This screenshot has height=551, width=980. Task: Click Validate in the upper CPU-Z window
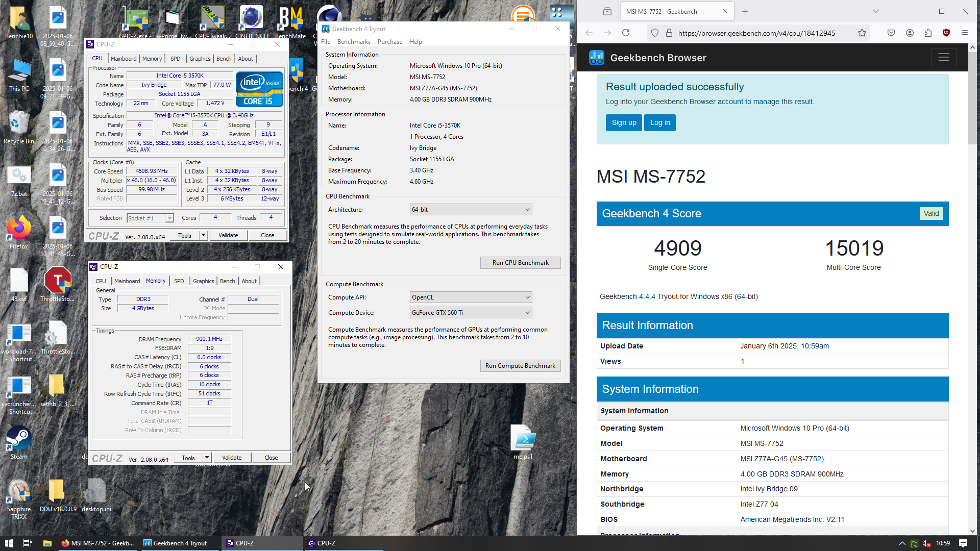228,235
